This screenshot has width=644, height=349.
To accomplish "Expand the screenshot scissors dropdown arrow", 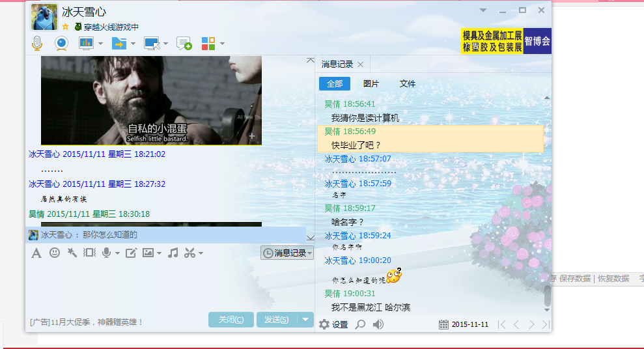I will [201, 253].
